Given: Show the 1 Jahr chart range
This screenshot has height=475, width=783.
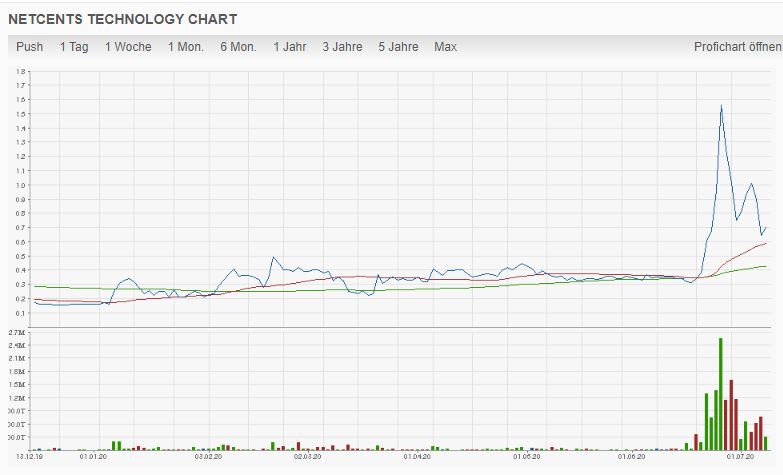Looking at the screenshot, I should [290, 47].
